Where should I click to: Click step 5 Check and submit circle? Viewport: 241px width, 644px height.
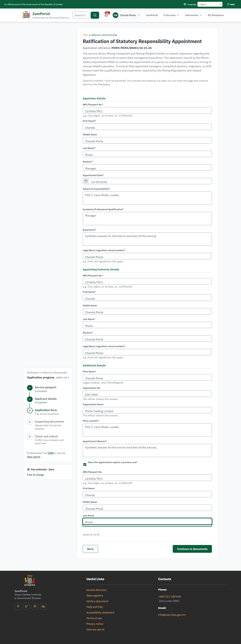(30, 436)
